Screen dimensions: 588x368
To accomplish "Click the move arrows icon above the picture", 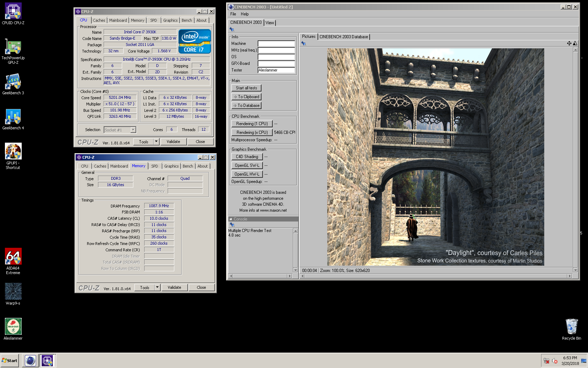I will pos(569,43).
